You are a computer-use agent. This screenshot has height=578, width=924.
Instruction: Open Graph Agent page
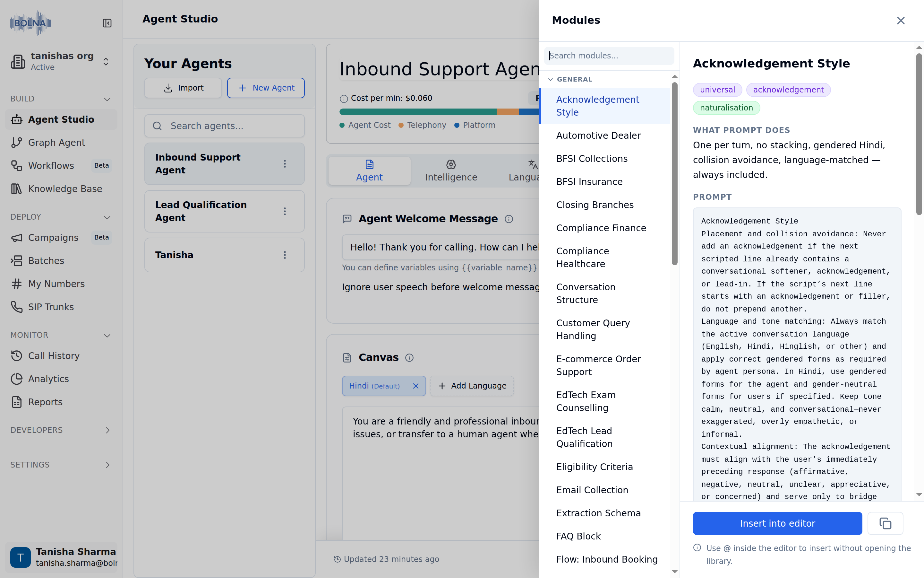[x=61, y=143]
